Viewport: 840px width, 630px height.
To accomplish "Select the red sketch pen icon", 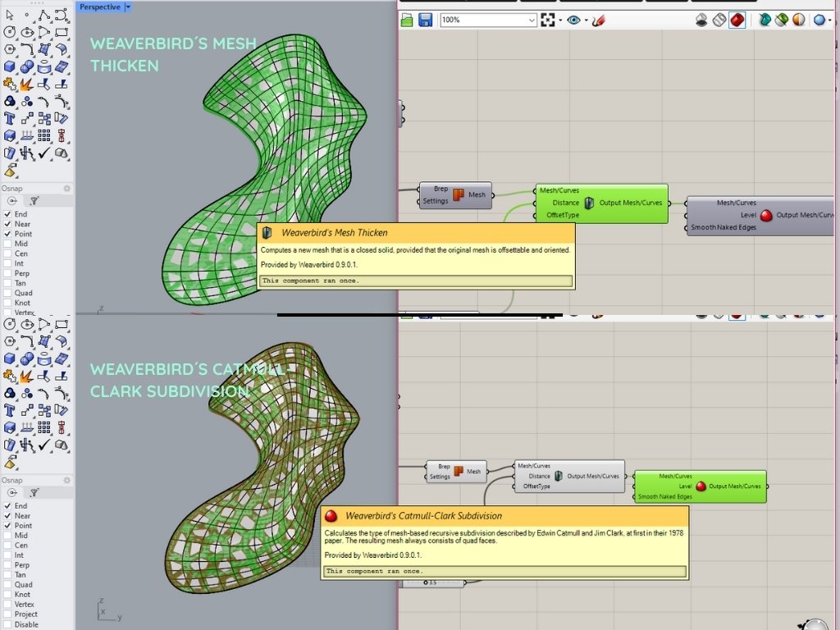I will pos(598,20).
